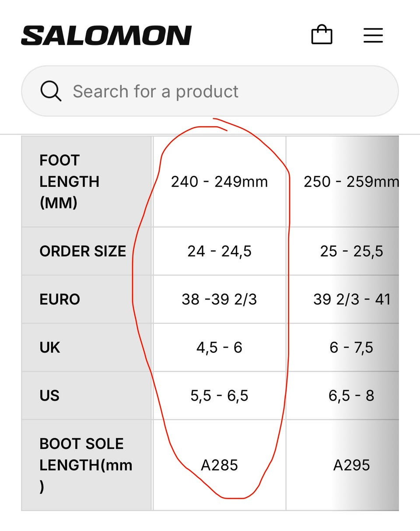Select the Euro 38 -39 2/3 cell
420x531 pixels.
(219, 299)
